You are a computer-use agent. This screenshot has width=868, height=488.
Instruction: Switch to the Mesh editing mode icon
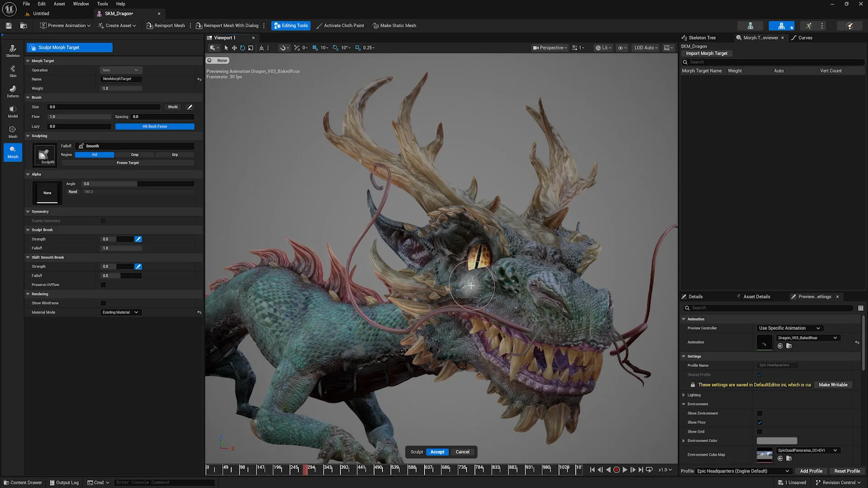[13, 131]
